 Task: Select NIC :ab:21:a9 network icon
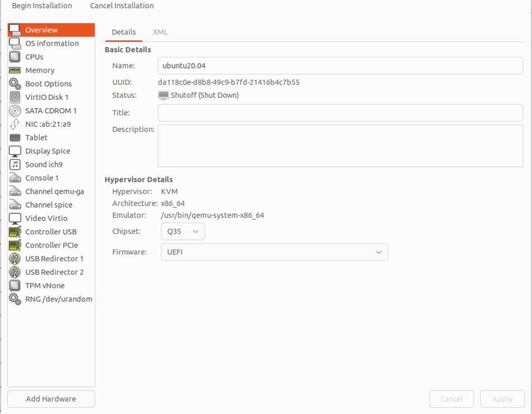pyautogui.click(x=15, y=124)
